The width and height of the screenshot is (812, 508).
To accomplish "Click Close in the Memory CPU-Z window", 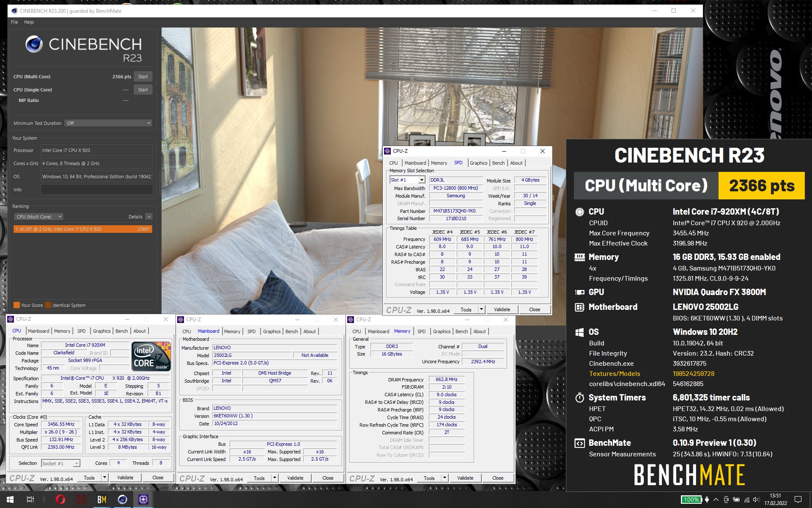I will point(498,478).
